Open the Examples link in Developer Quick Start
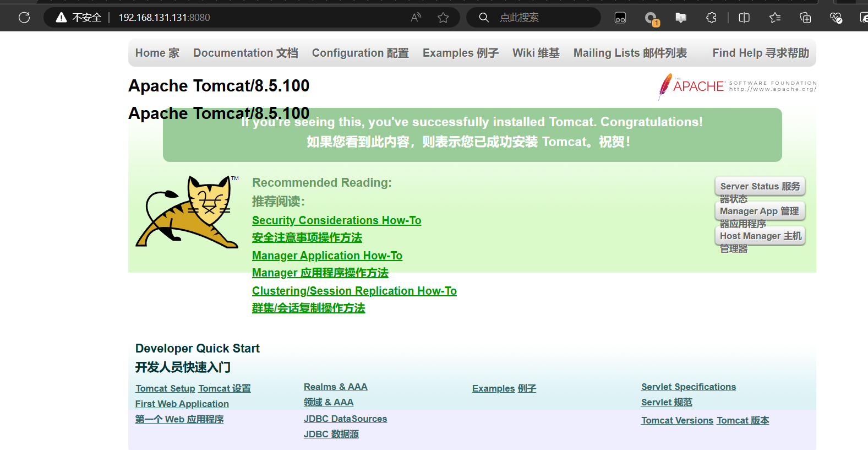Image resolution: width=868 pixels, height=450 pixels. click(x=494, y=388)
